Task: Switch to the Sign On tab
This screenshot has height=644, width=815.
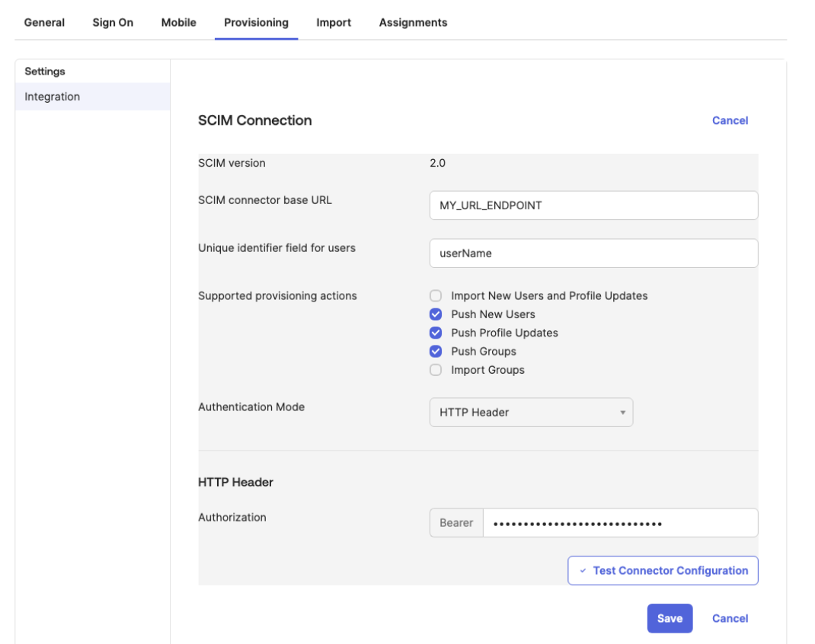Action: (113, 22)
